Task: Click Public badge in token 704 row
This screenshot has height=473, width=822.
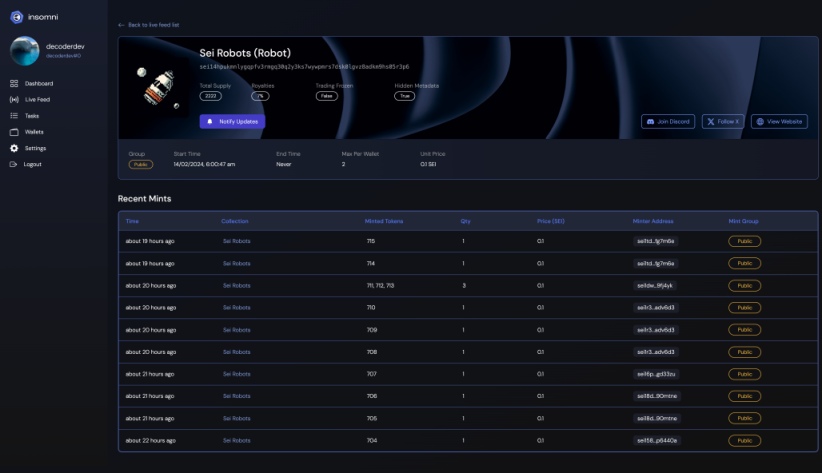Action: click(744, 440)
